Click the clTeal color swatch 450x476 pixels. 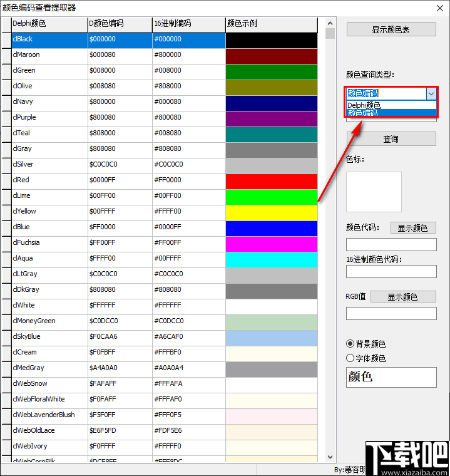[272, 135]
